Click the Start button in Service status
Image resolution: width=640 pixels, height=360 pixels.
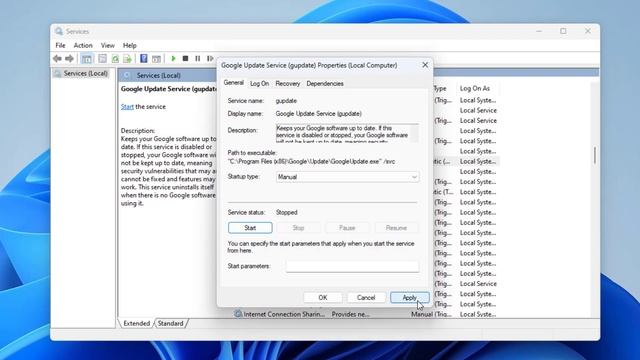pos(250,228)
